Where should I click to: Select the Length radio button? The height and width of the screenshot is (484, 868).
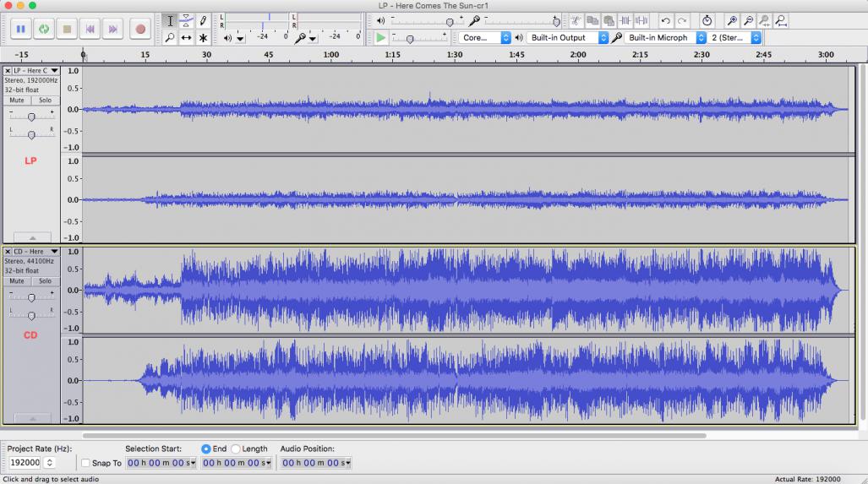236,449
